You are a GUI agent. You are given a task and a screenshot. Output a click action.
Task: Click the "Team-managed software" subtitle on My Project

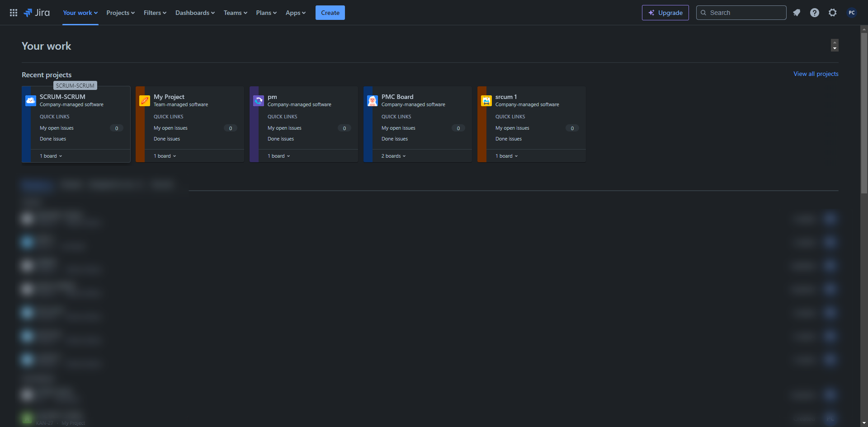(181, 104)
